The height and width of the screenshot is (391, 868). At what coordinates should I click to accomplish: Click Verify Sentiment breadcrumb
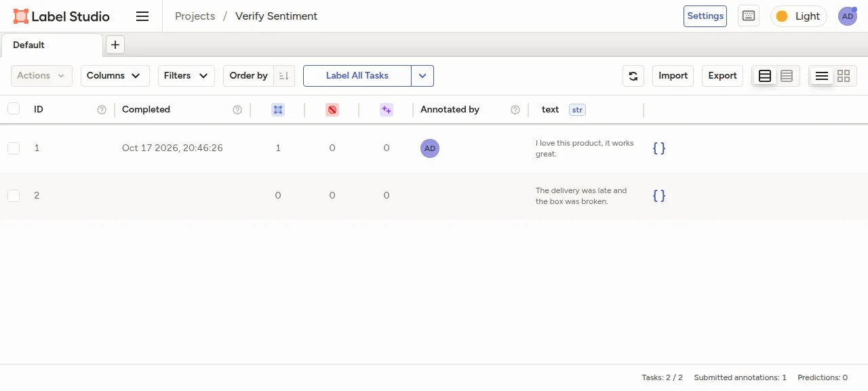(276, 16)
